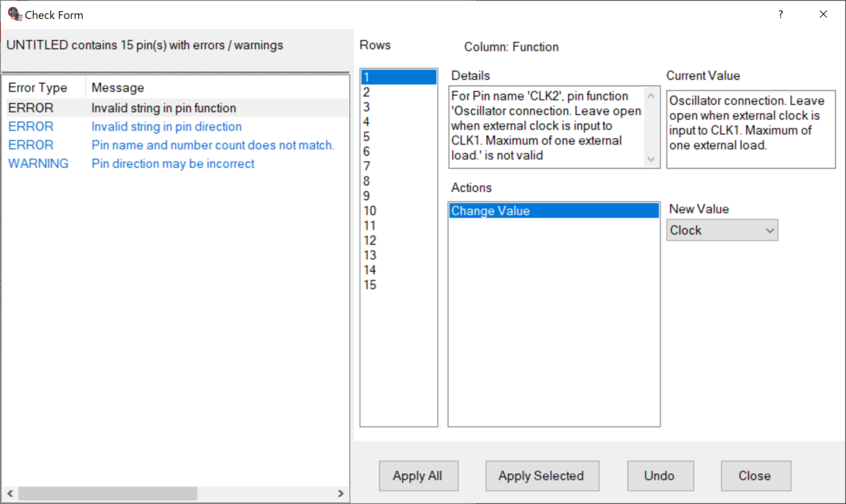
Task: Select the 'Invalid string in pin function' row
Action: coord(164,108)
